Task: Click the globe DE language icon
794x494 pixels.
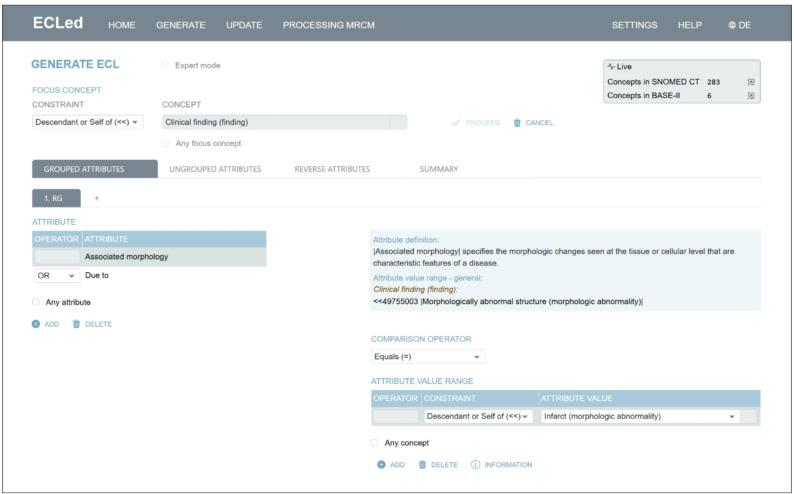Action: pyautogui.click(x=732, y=25)
